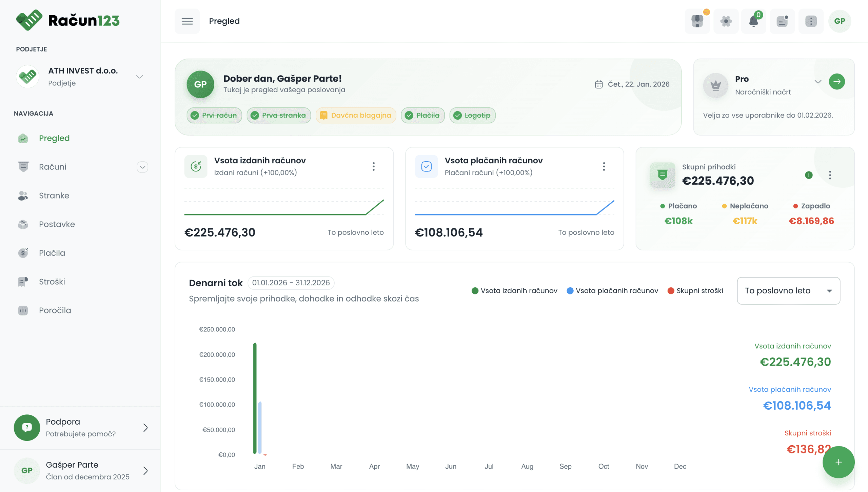Expand the Računi submenu chevron
The height and width of the screenshot is (492, 868).
point(142,167)
